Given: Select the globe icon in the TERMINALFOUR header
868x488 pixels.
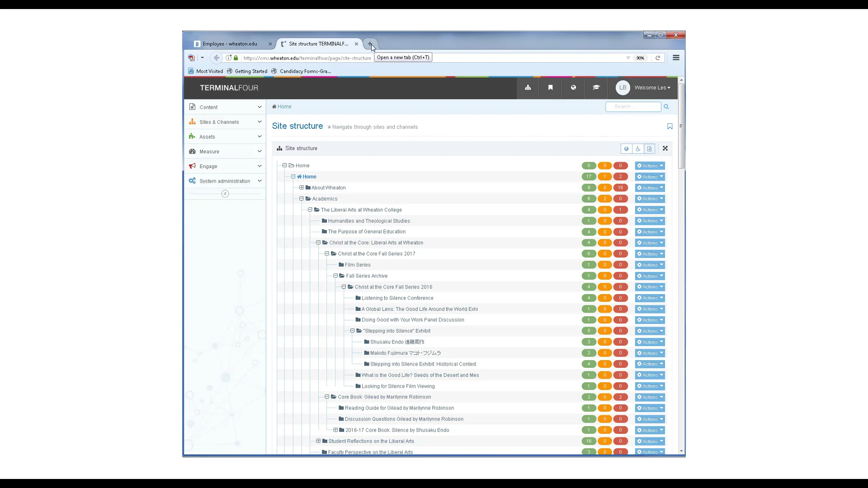Looking at the screenshot, I should (x=573, y=88).
